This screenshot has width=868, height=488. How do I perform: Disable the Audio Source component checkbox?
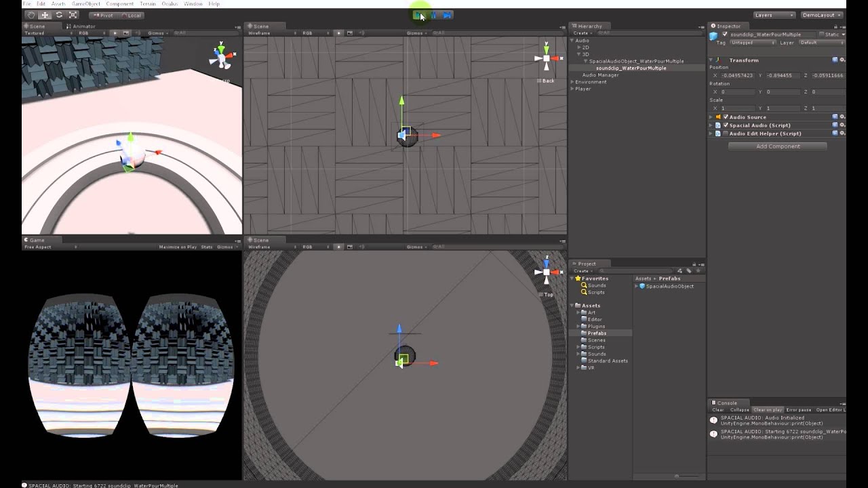pyautogui.click(x=726, y=117)
